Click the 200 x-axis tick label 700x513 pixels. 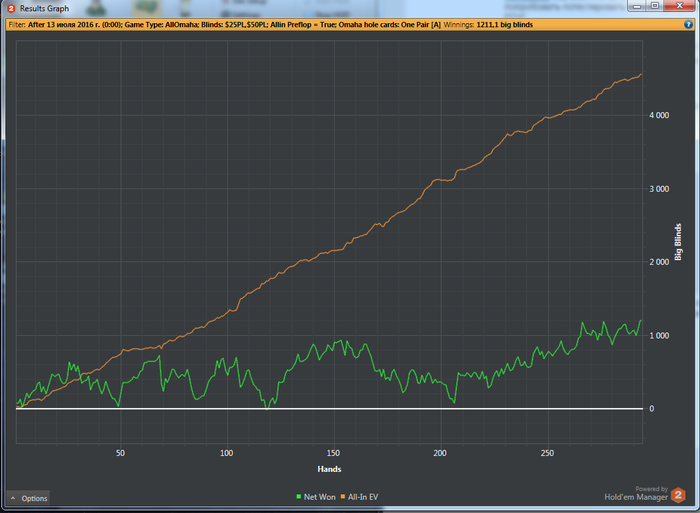440,453
